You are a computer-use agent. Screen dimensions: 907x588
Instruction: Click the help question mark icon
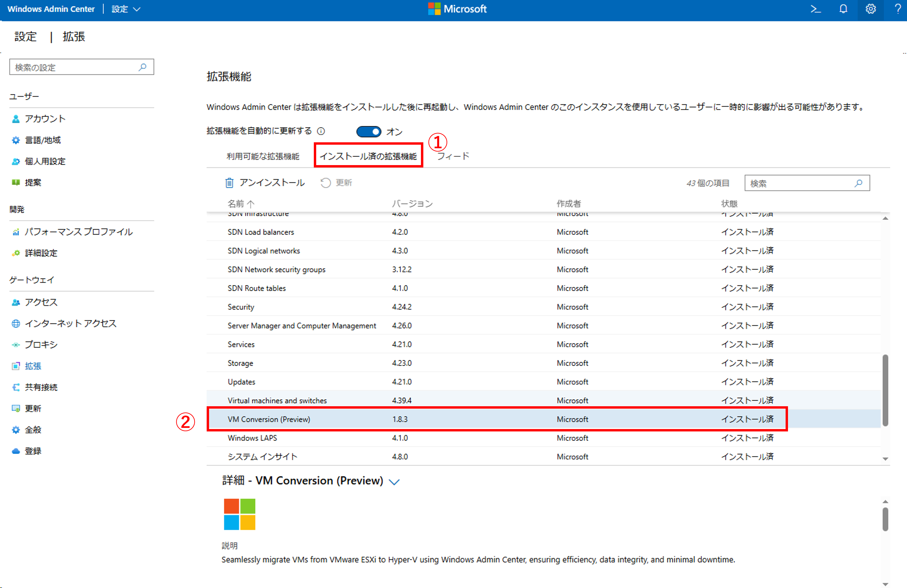point(897,9)
